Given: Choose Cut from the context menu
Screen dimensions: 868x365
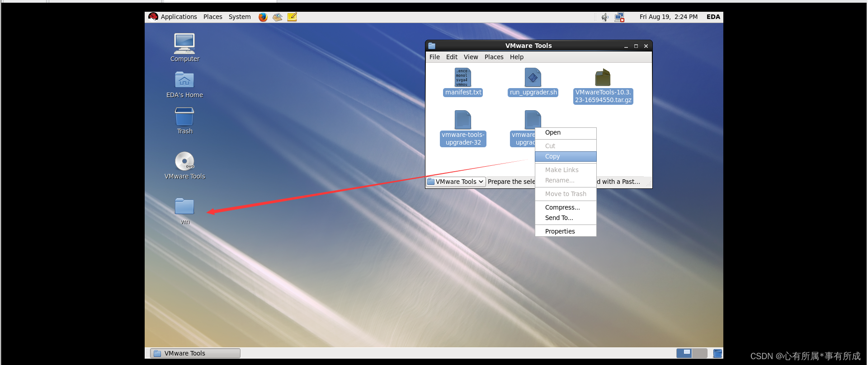Looking at the screenshot, I should (x=566, y=146).
